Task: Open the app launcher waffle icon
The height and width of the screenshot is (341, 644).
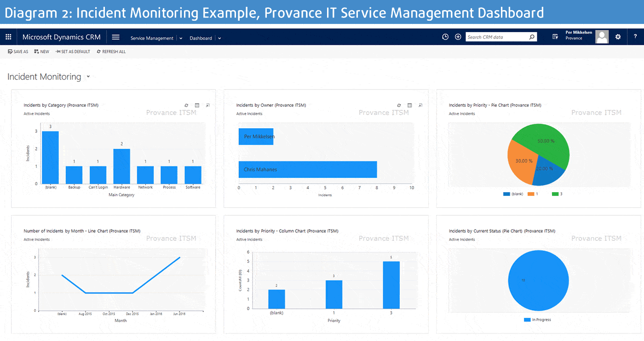Action: (8, 37)
